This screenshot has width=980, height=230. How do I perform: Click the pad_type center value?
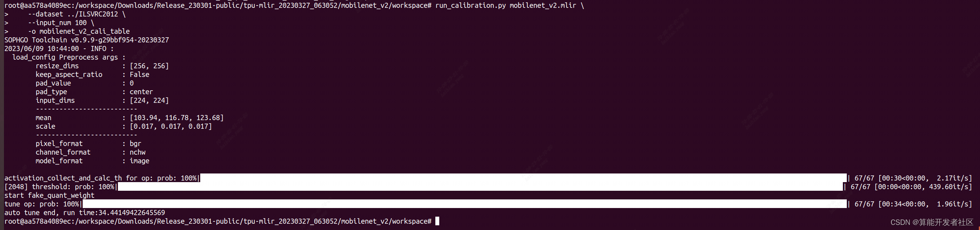[141, 92]
